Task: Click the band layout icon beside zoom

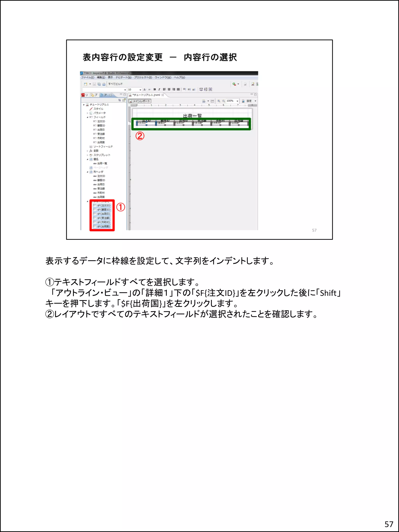Action: point(212,101)
